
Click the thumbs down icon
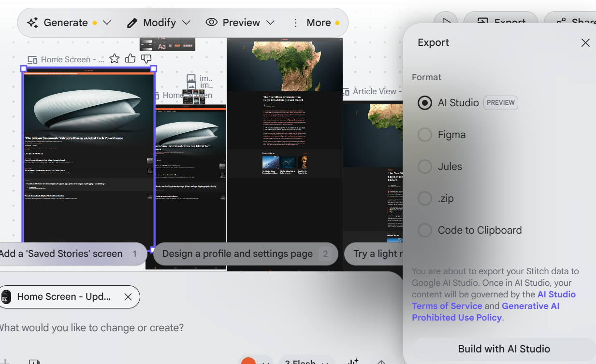(146, 59)
